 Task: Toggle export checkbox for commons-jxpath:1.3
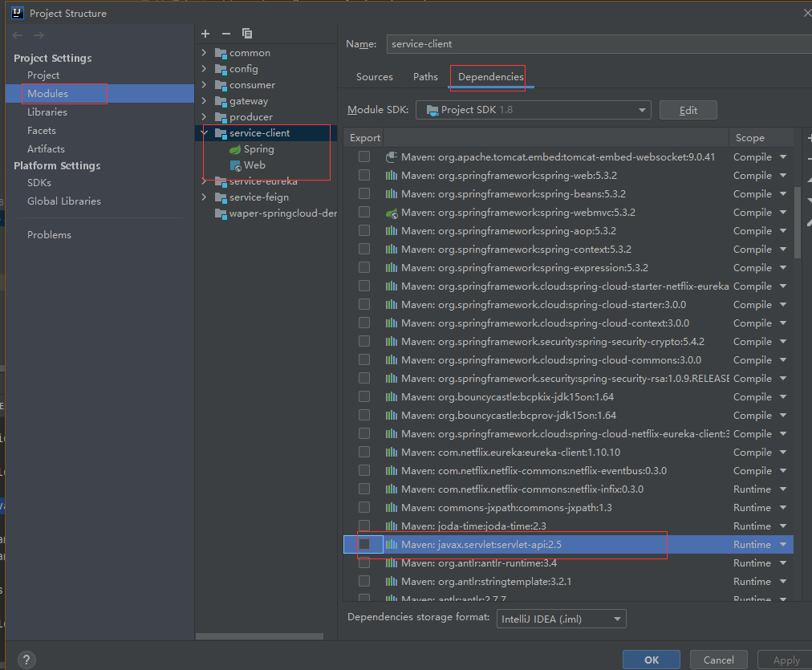[x=364, y=507]
